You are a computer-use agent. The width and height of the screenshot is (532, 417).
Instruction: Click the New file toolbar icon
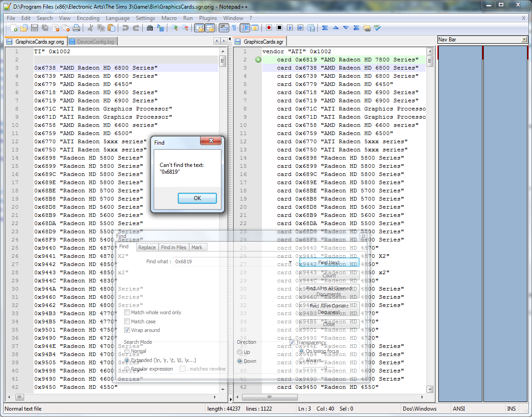(x=14, y=28)
